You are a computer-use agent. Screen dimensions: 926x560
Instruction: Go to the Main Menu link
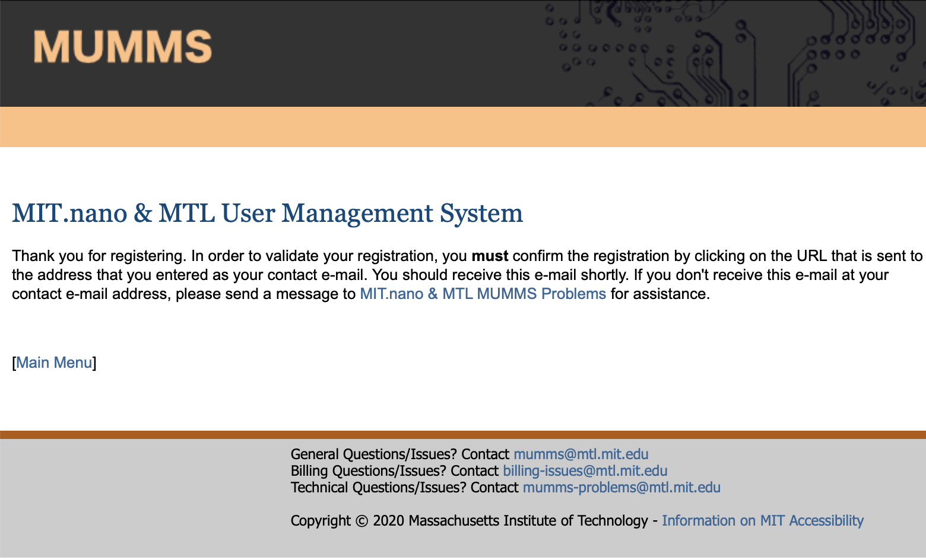click(x=54, y=363)
